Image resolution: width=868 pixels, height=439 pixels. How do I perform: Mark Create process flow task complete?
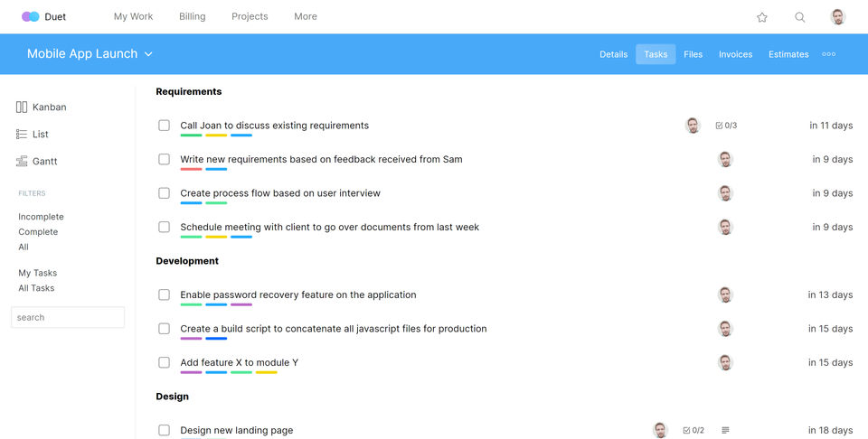coord(165,193)
